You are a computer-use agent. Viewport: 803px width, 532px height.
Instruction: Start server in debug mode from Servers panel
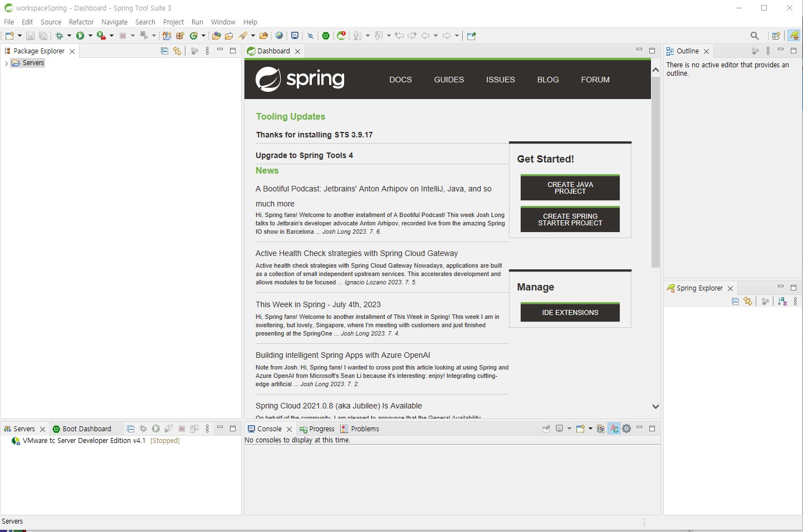click(143, 428)
